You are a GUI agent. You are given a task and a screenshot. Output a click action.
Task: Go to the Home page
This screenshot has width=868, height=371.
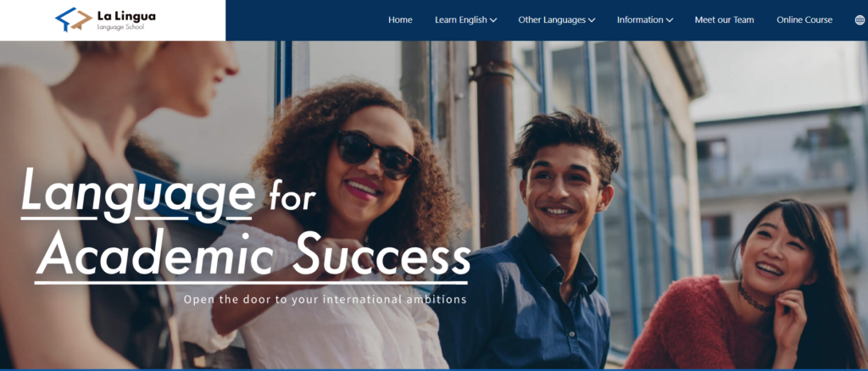coord(400,19)
